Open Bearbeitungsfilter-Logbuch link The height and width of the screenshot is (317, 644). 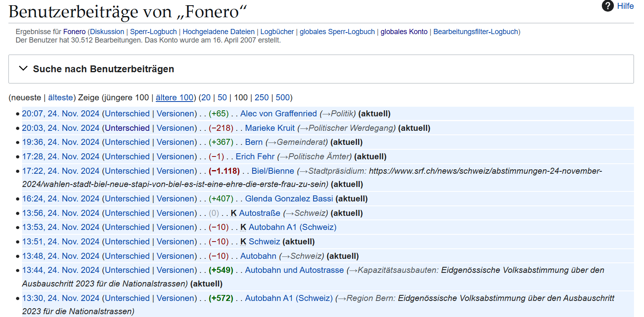(476, 32)
